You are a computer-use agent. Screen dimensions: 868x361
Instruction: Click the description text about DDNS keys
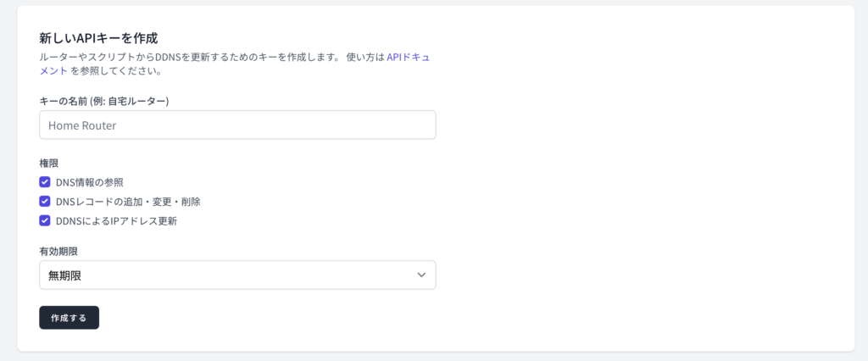[x=213, y=57]
